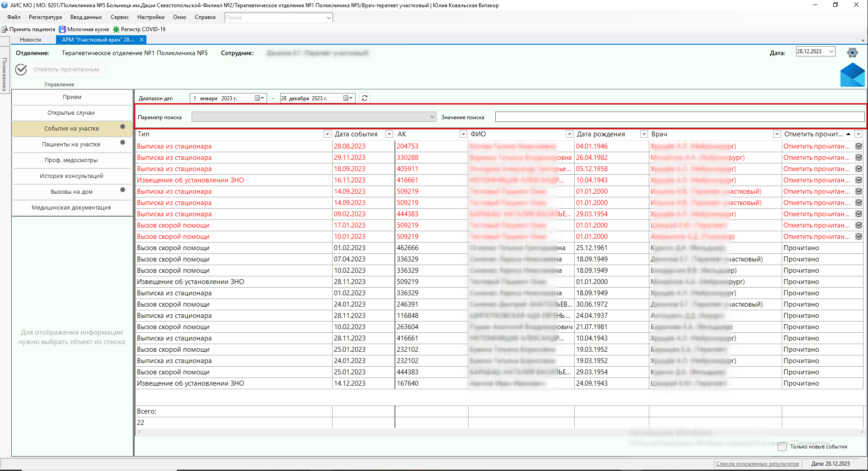Open the Окно menu
Image resolution: width=868 pixels, height=471 pixels.
click(179, 17)
